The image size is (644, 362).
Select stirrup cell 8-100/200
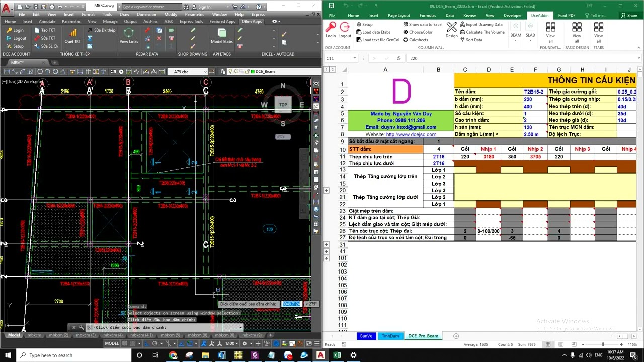point(489,231)
